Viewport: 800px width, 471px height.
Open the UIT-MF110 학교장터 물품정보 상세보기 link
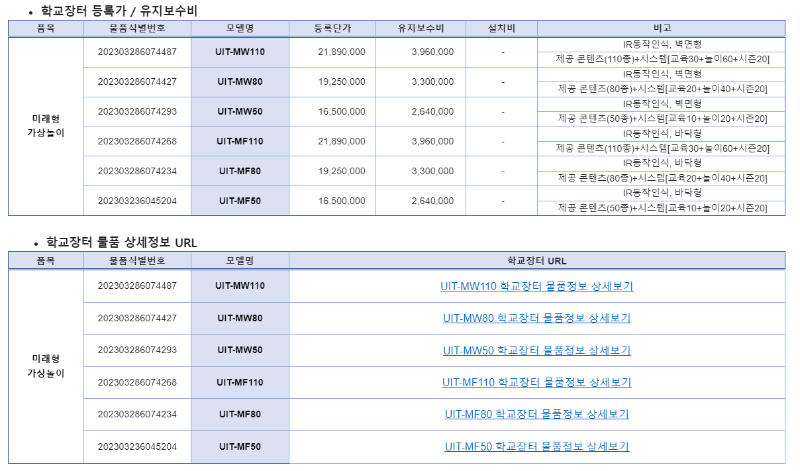coord(537,382)
